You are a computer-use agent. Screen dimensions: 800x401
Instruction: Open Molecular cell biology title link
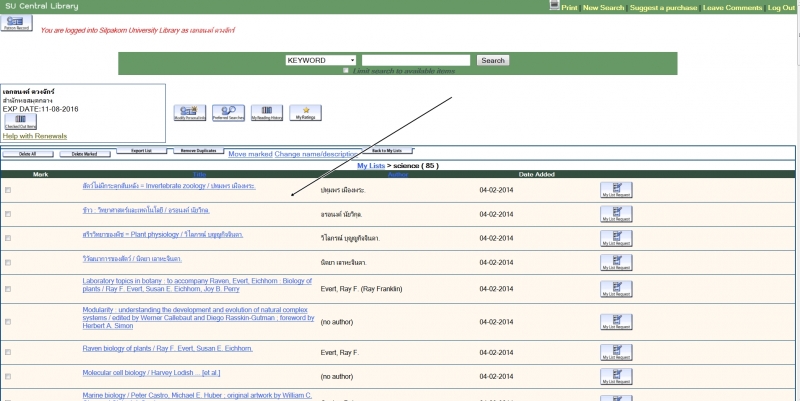point(152,373)
